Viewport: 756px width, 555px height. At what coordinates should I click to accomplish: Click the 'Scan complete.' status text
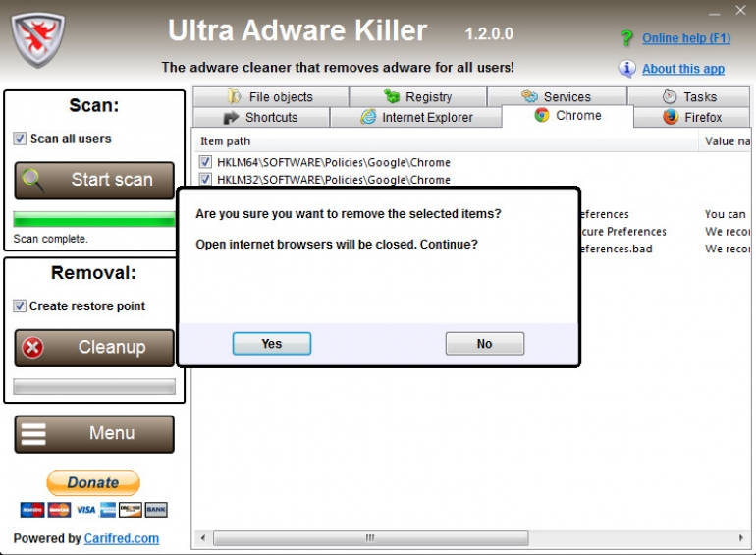click(x=51, y=239)
